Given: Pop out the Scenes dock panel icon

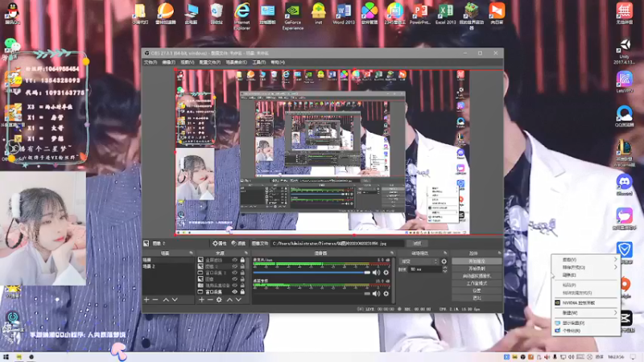Looking at the screenshot, I should (x=191, y=253).
